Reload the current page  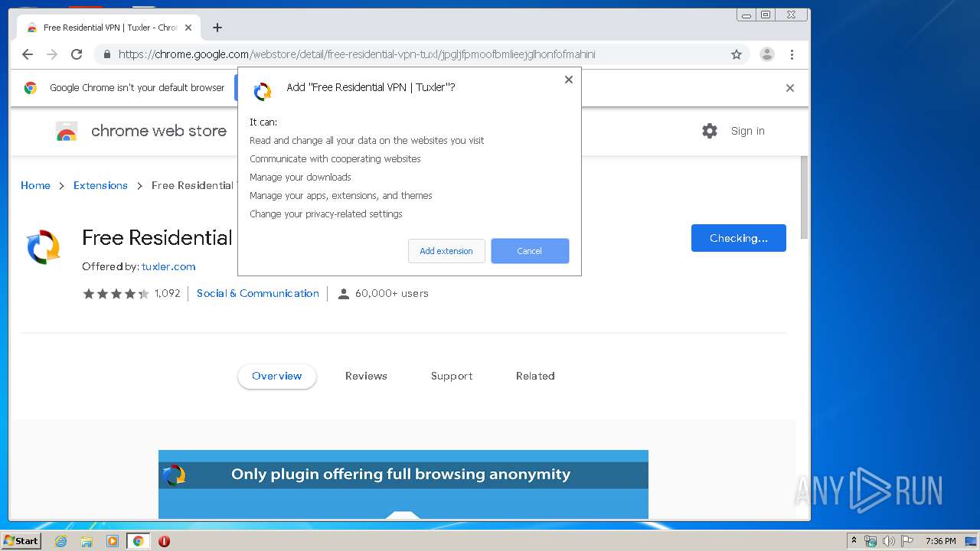[x=77, y=54]
